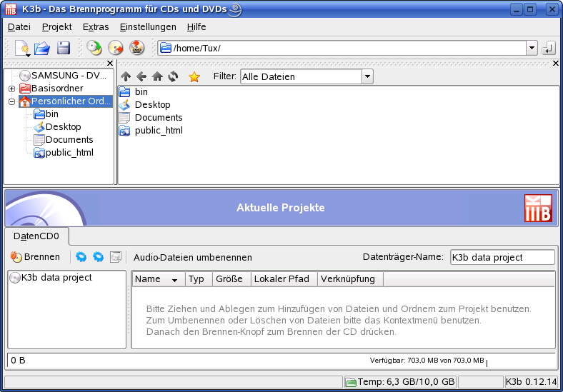Image resolution: width=563 pixels, height=392 pixels.
Task: Close the folder tree panel
Action: tap(110, 64)
